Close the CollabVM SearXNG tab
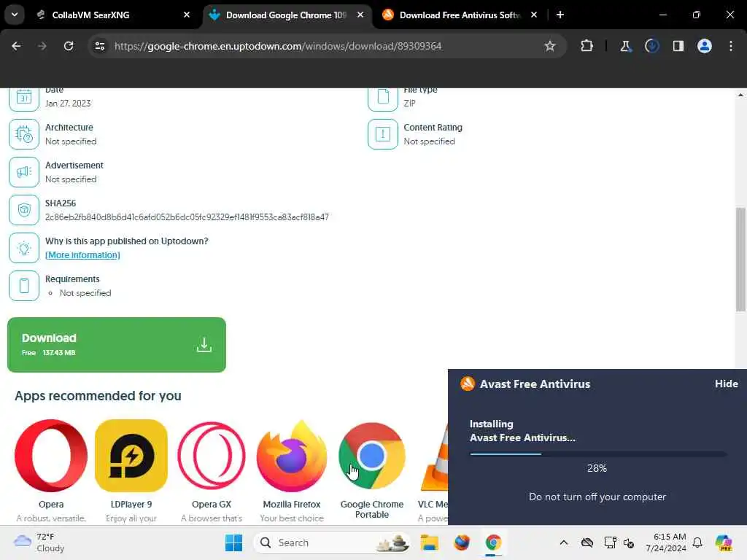 pyautogui.click(x=187, y=15)
